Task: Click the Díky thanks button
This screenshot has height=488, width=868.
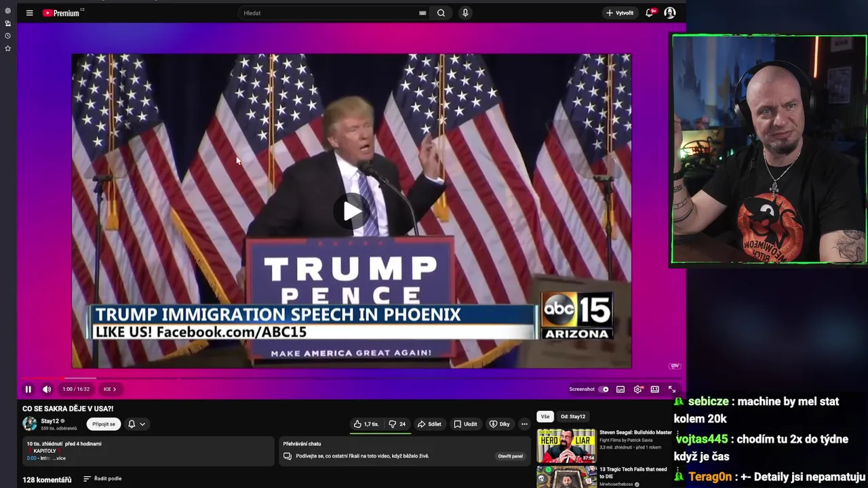Action: click(500, 424)
